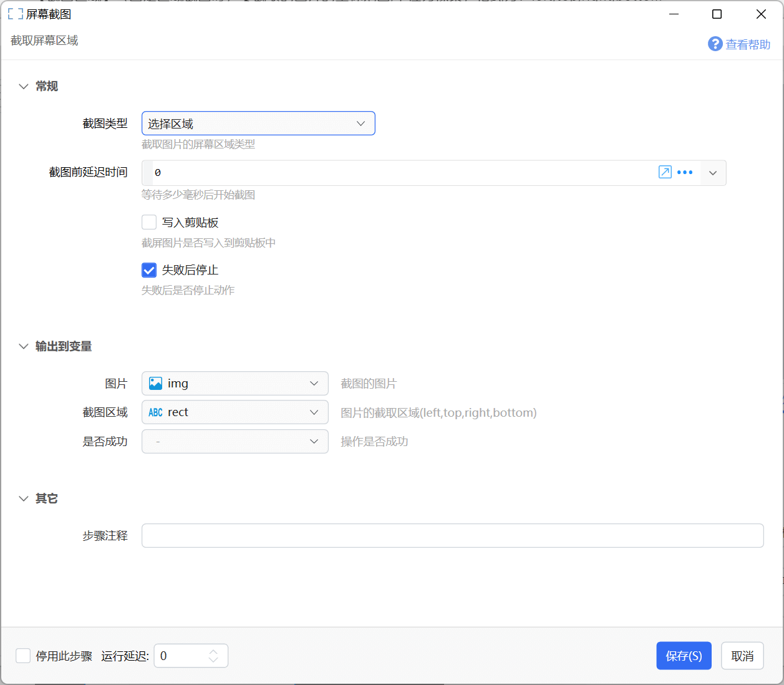Click the 操作是否成功 description text
The height and width of the screenshot is (685, 784).
point(374,442)
